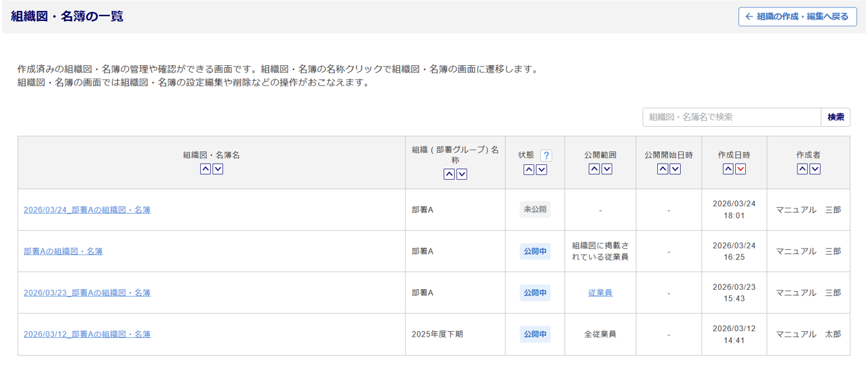Sort 公開開始日時 column ascending
Viewport: 868px width, 376px height.
coord(663,169)
